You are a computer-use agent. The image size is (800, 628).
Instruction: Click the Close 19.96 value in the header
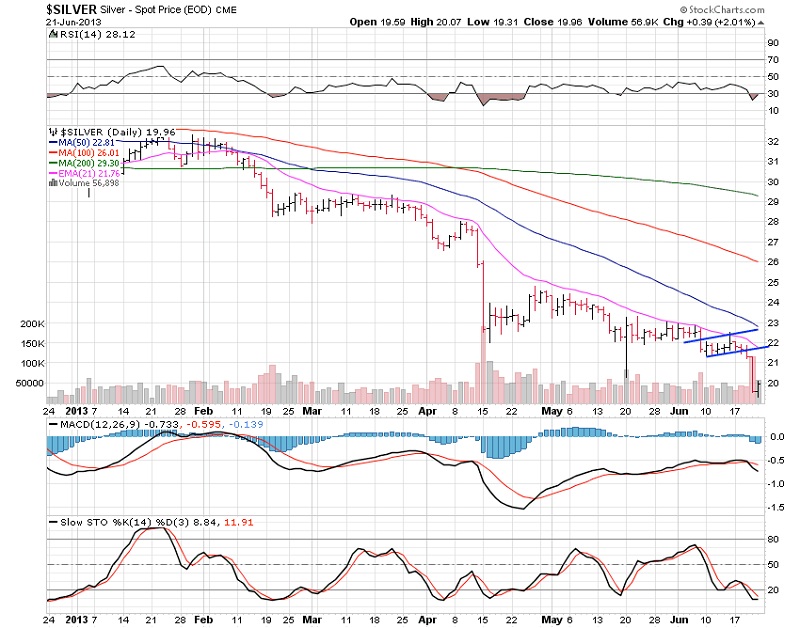pyautogui.click(x=553, y=22)
